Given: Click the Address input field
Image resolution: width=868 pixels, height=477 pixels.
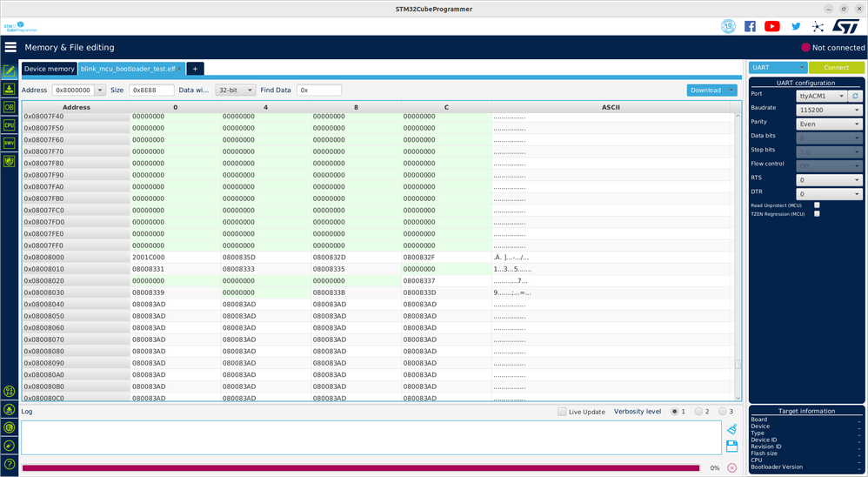Looking at the screenshot, I should click(74, 90).
